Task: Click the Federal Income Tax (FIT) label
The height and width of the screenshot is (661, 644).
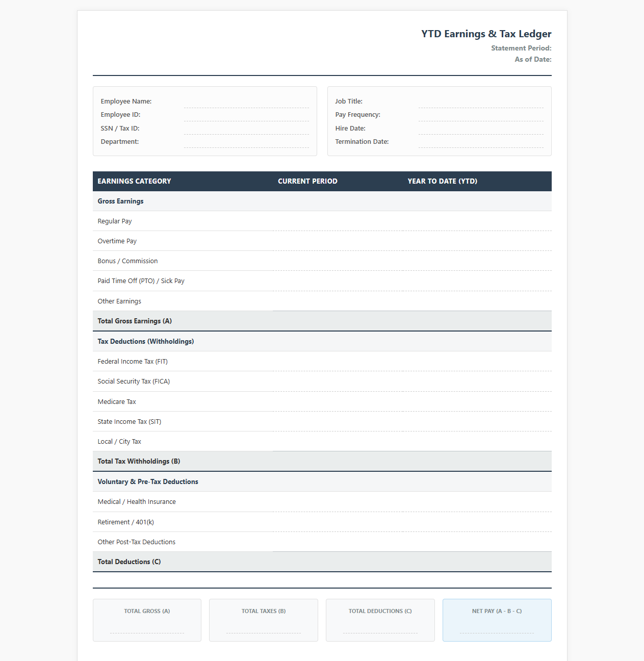Action: tap(133, 361)
